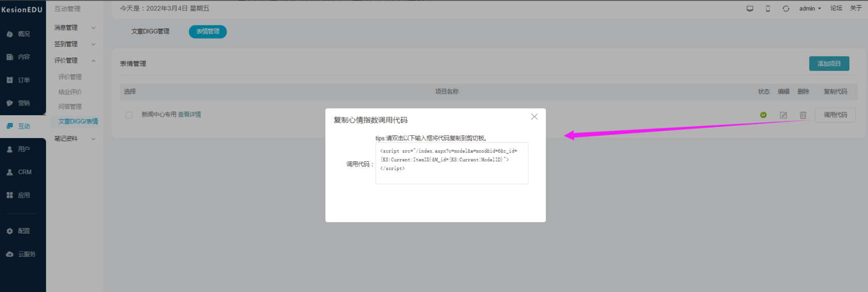
Task: Click the desktop monitor icon in top bar
Action: 750,8
